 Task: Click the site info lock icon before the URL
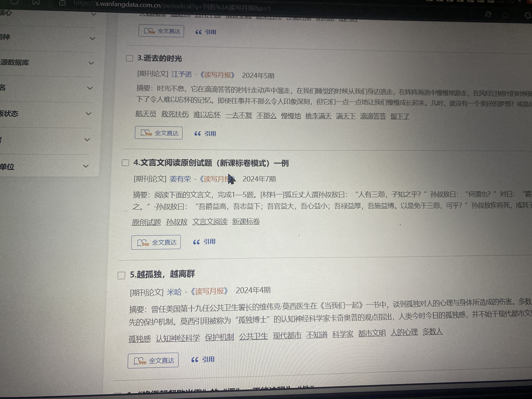[x=62, y=3]
